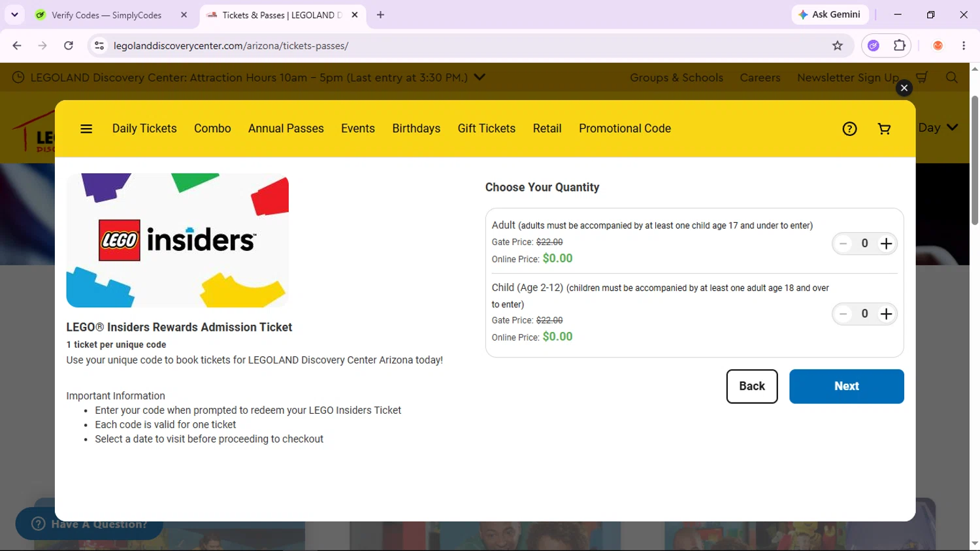
Task: Click the Child quantity value field
Action: point(864,314)
